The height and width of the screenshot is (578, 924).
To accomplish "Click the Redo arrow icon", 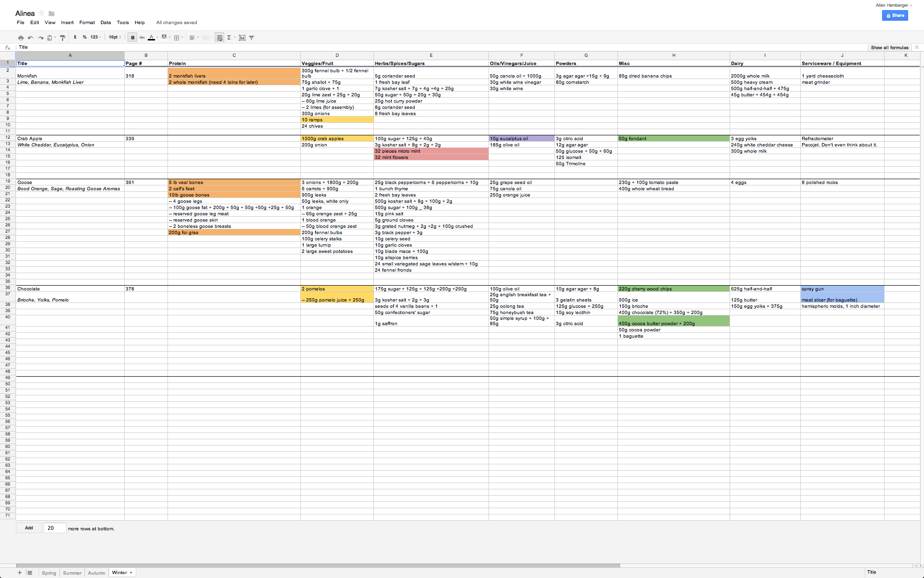I will point(40,38).
